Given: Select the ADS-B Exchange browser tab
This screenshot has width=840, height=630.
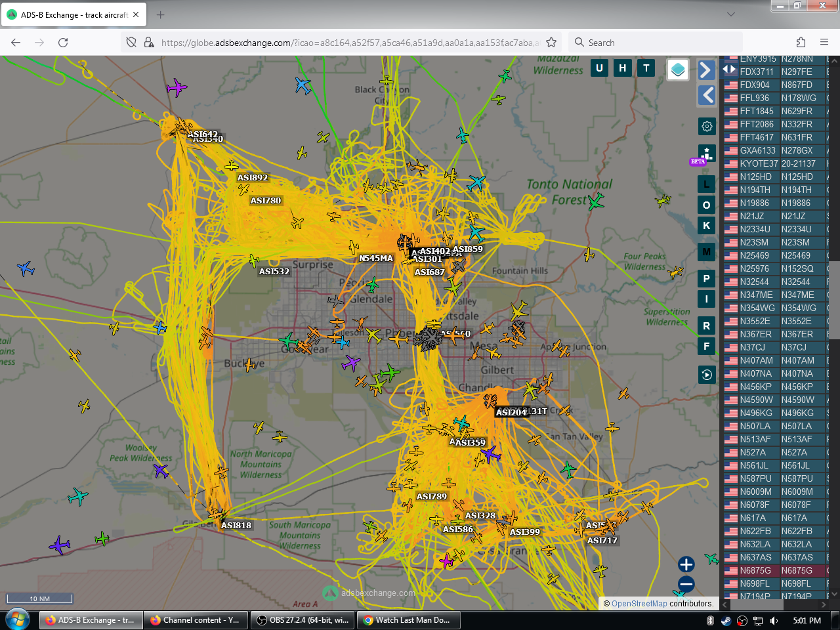Looking at the screenshot, I should 73,14.
